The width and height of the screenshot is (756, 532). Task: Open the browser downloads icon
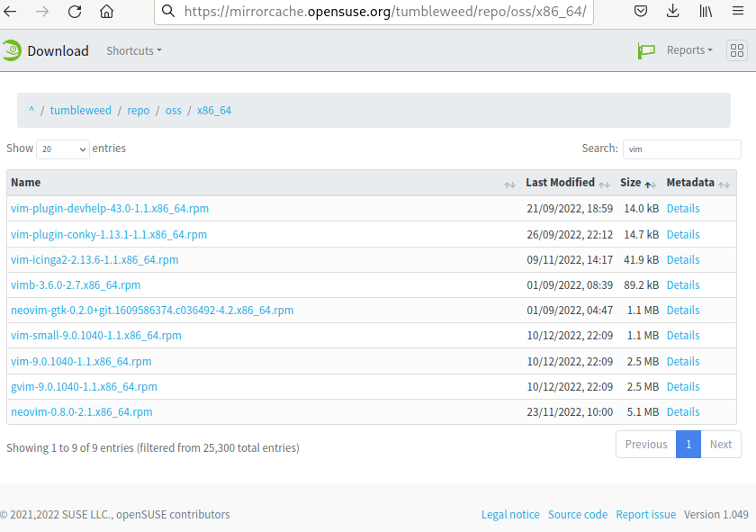pos(673,13)
